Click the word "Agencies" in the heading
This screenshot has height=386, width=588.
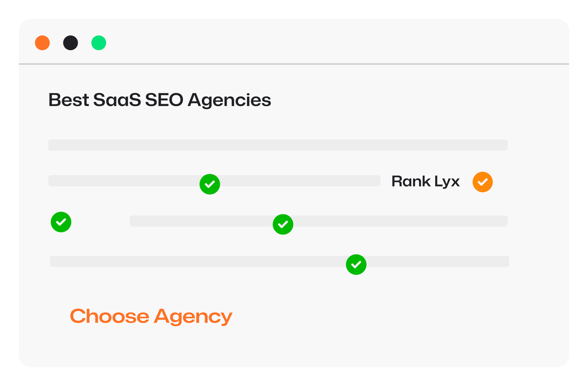coord(229,101)
